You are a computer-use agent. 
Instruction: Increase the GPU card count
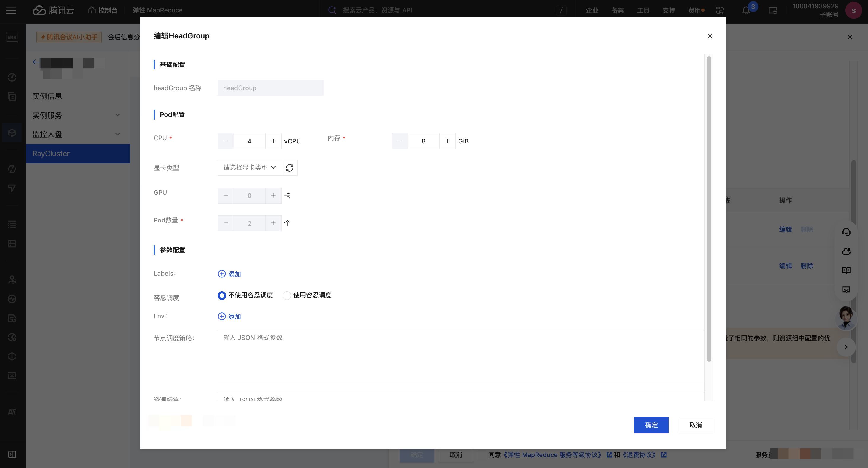273,196
